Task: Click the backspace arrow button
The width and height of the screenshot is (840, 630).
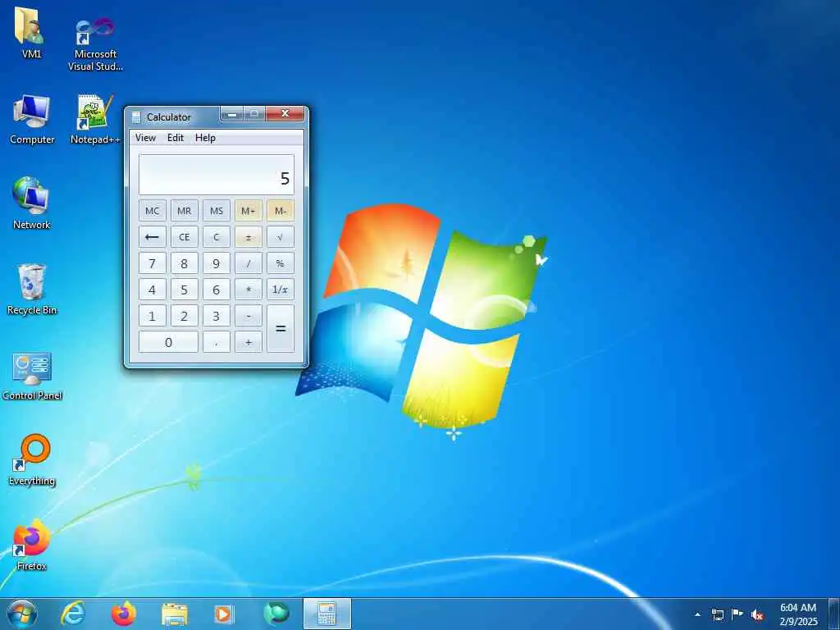Action: (x=152, y=237)
